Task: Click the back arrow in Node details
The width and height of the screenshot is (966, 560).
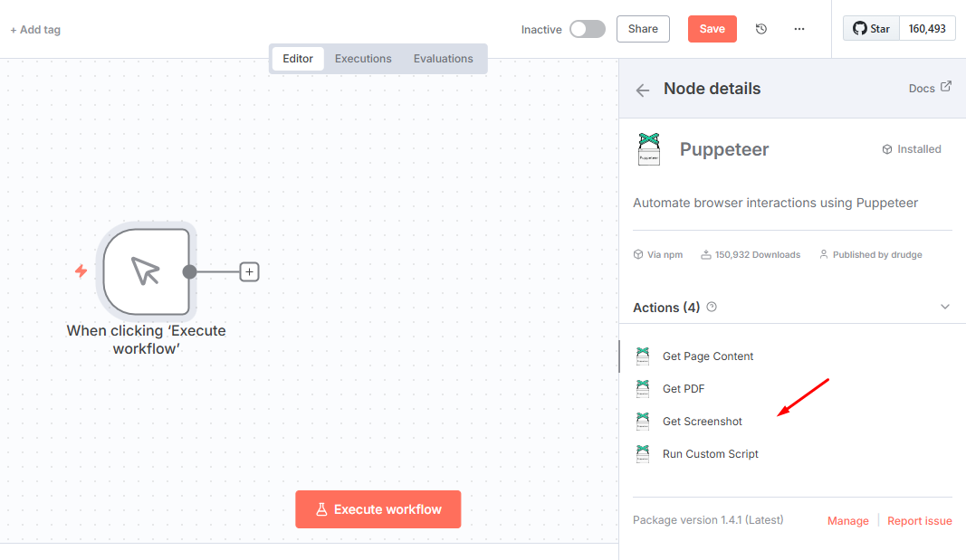Action: click(x=643, y=90)
